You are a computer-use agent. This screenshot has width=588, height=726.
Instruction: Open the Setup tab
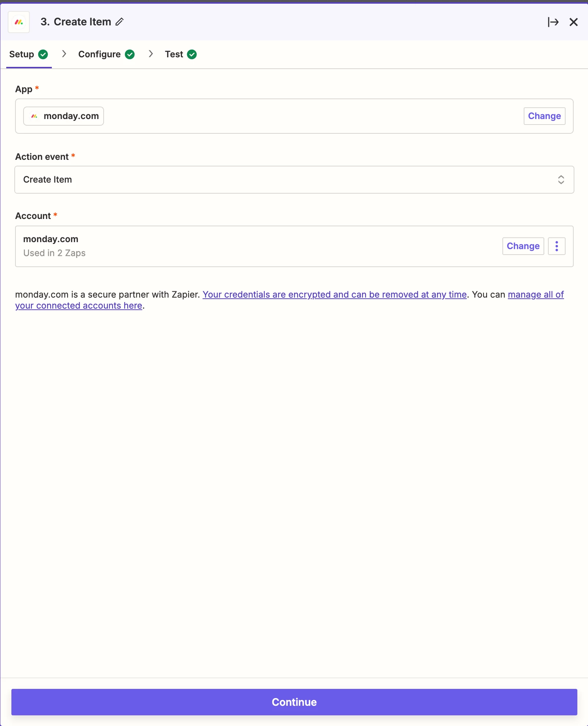click(29, 54)
